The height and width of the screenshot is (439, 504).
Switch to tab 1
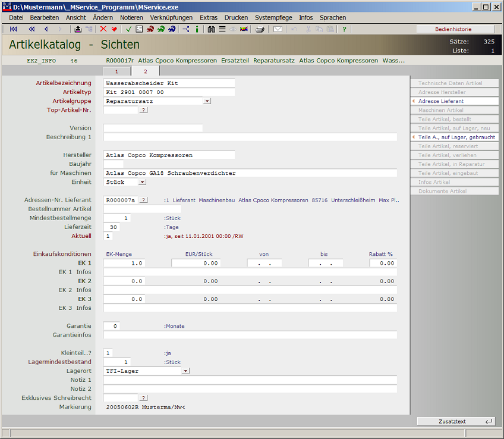point(116,71)
